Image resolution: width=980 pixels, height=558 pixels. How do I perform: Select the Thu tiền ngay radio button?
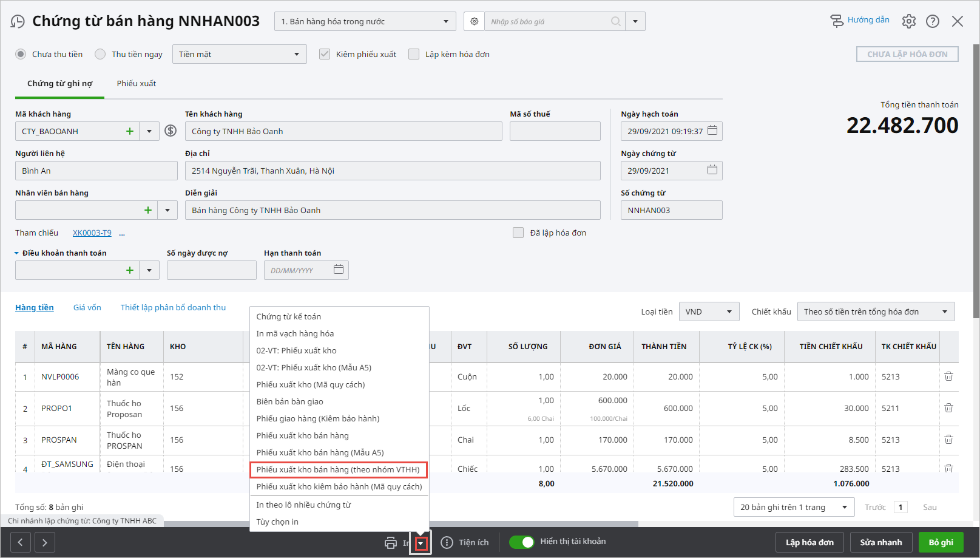[100, 54]
